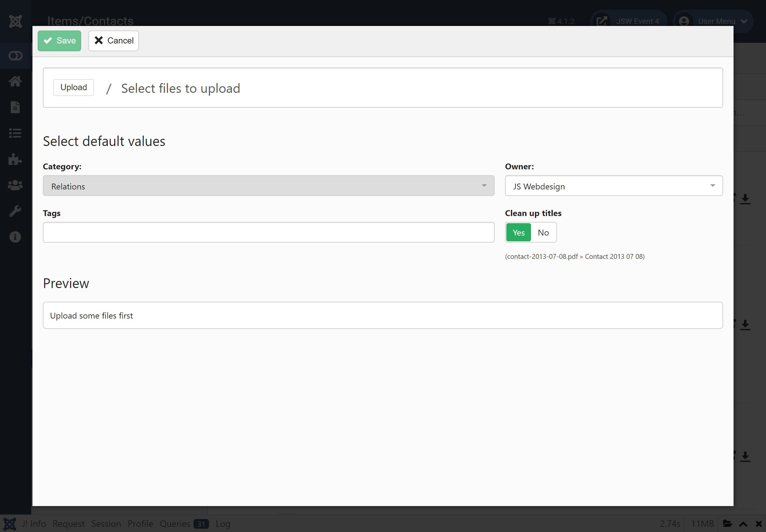
Task: Open the Help info sidebar icon
Action: 15,237
